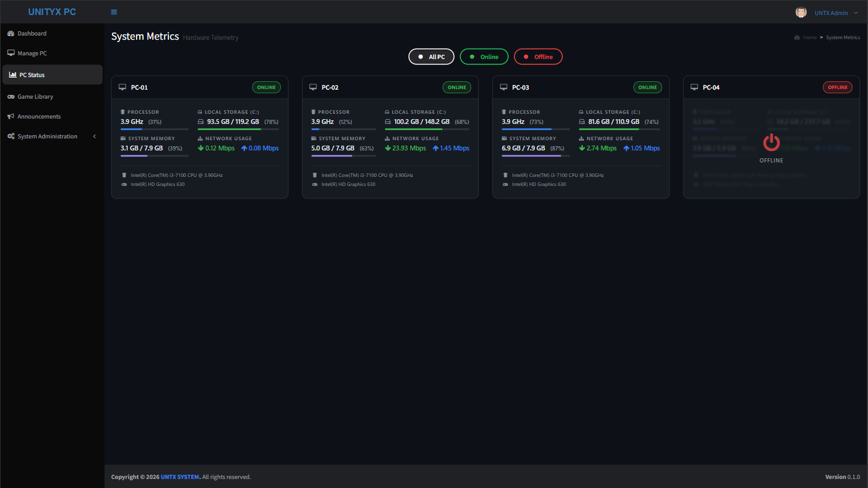Expand the System Administration chevron
868x488 pixels.
94,137
